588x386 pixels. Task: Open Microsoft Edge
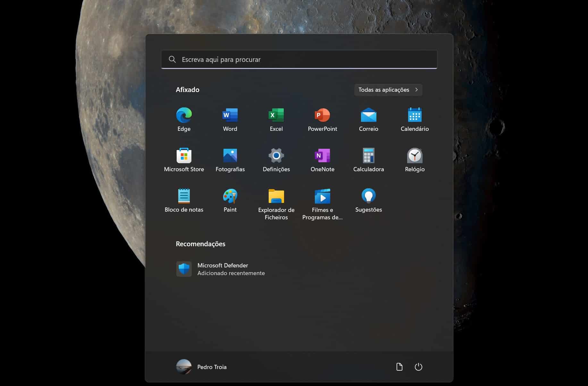184,115
